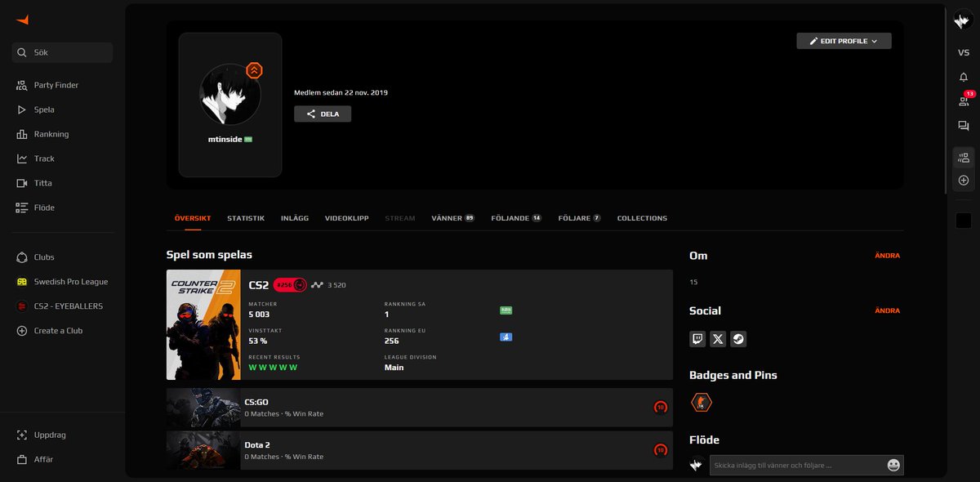Click the party group icon in the right bar
Viewport: 980px width, 482px height.
964,158
